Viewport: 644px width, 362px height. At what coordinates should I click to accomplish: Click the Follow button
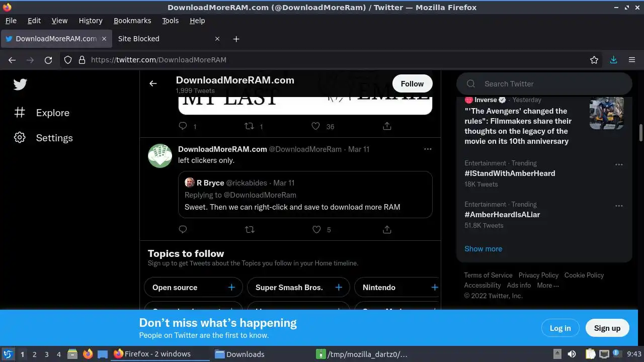(x=412, y=84)
